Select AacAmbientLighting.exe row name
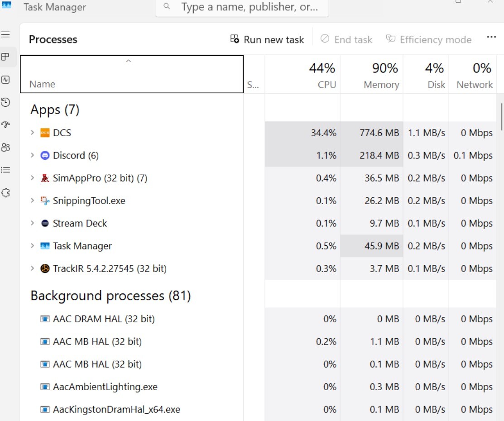The height and width of the screenshot is (421, 504). click(x=105, y=387)
